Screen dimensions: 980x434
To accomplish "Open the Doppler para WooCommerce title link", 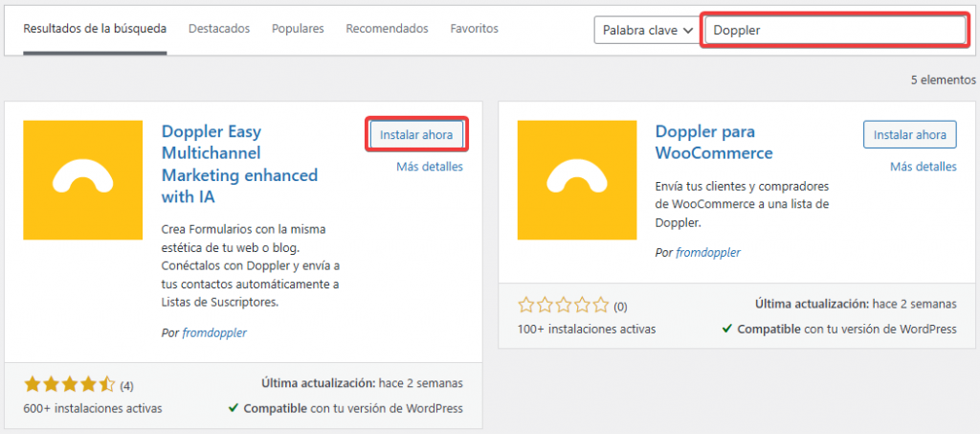I will tap(714, 142).
